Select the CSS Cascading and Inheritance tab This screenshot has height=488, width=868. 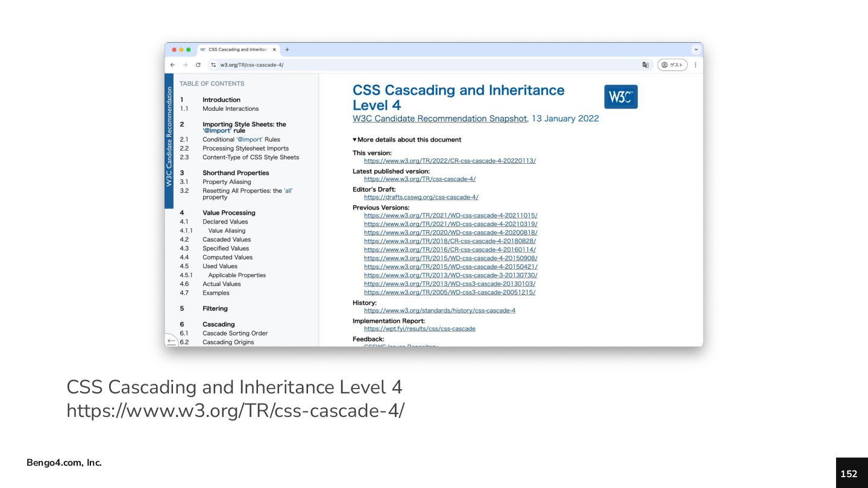[238, 49]
